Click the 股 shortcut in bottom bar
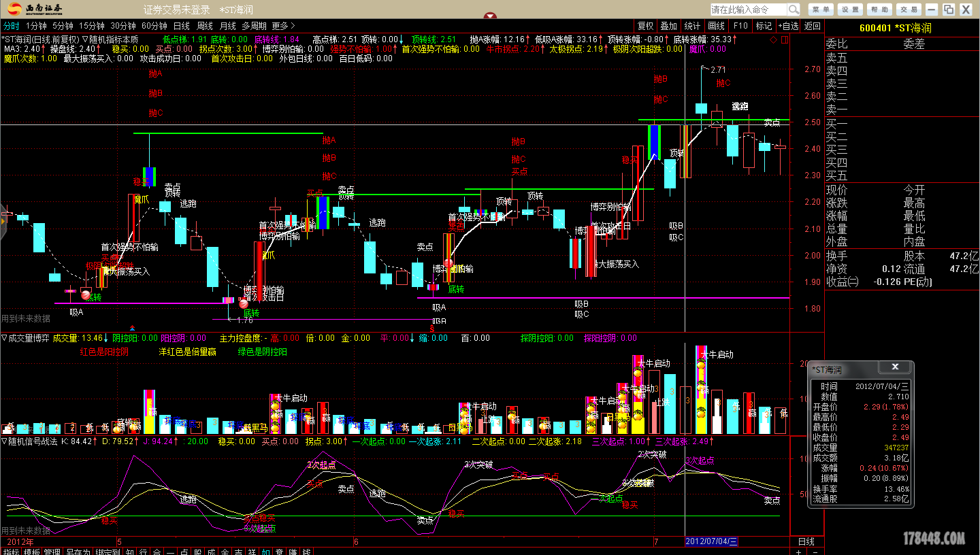 (x=197, y=552)
